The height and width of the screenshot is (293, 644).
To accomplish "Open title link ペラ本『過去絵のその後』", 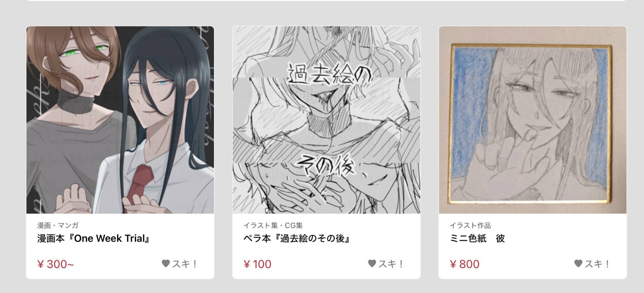I will point(296,238).
